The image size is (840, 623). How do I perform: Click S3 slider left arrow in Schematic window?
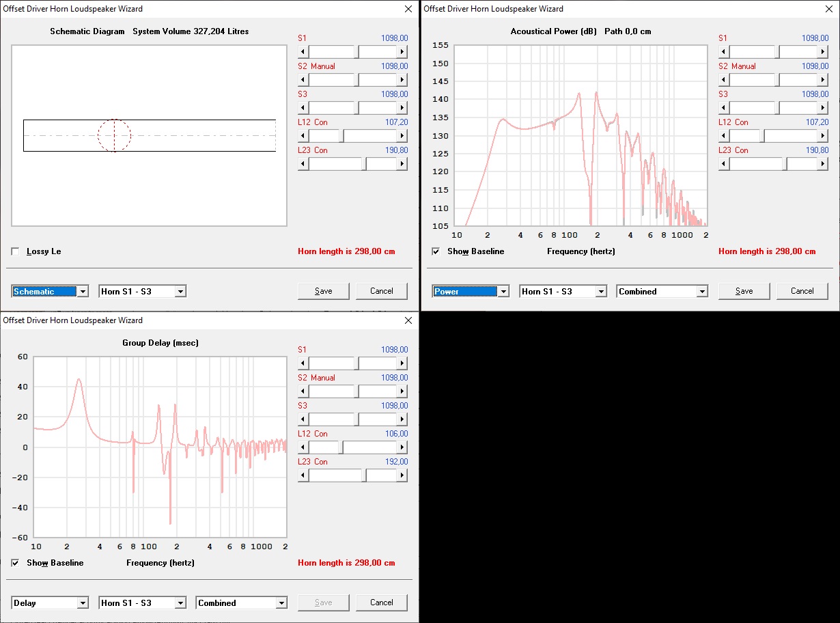[x=303, y=108]
